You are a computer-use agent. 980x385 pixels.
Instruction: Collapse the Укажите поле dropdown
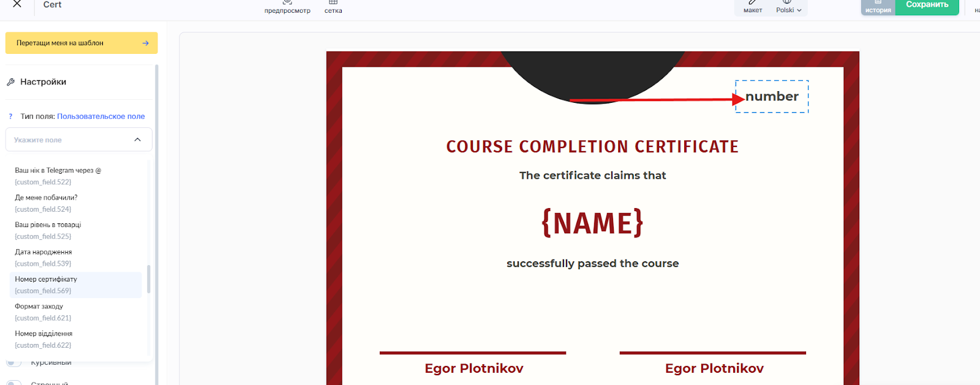point(137,140)
